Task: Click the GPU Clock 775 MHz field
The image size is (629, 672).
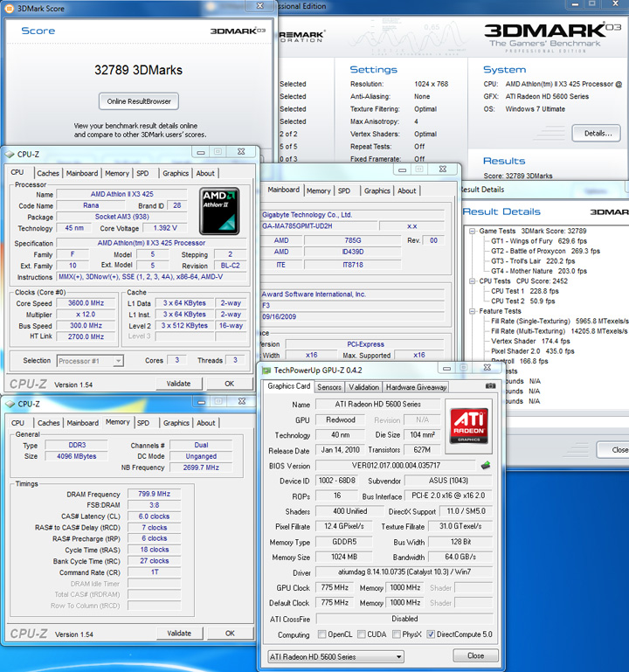Action: [x=335, y=587]
